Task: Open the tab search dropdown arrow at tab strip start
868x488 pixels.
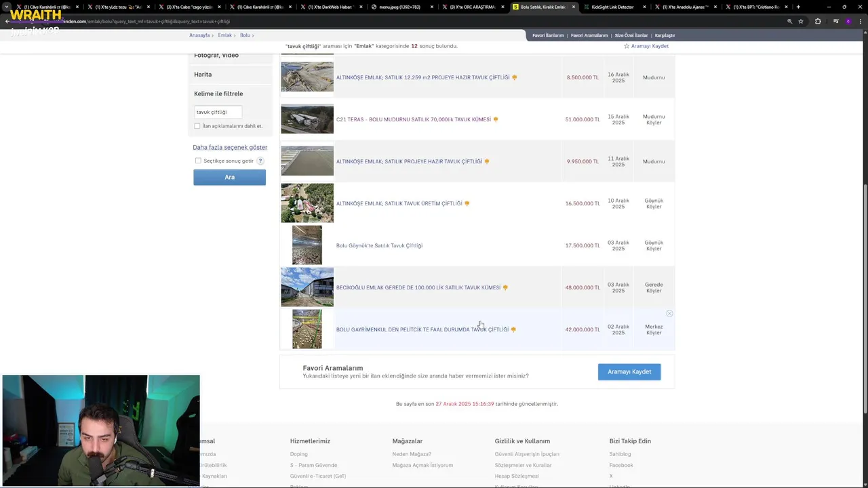Action: point(7,7)
